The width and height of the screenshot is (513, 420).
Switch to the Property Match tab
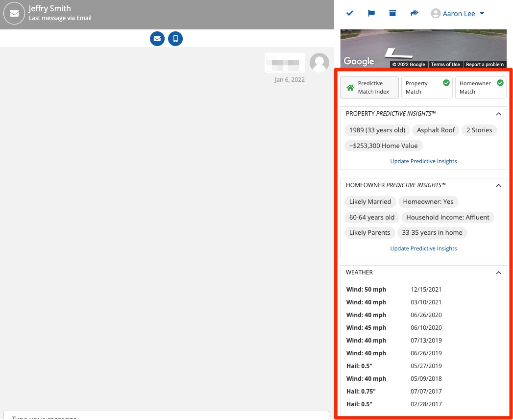click(426, 88)
